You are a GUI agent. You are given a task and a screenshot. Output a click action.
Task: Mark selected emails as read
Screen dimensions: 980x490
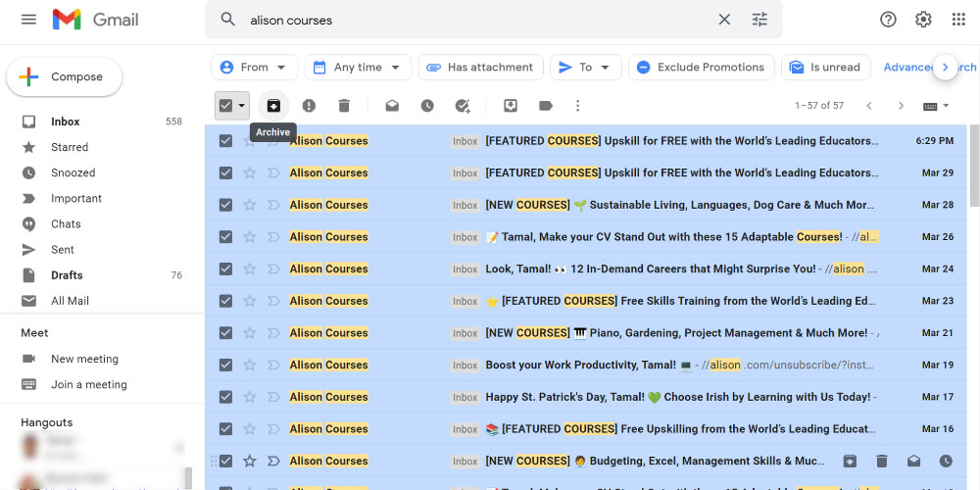pyautogui.click(x=392, y=106)
